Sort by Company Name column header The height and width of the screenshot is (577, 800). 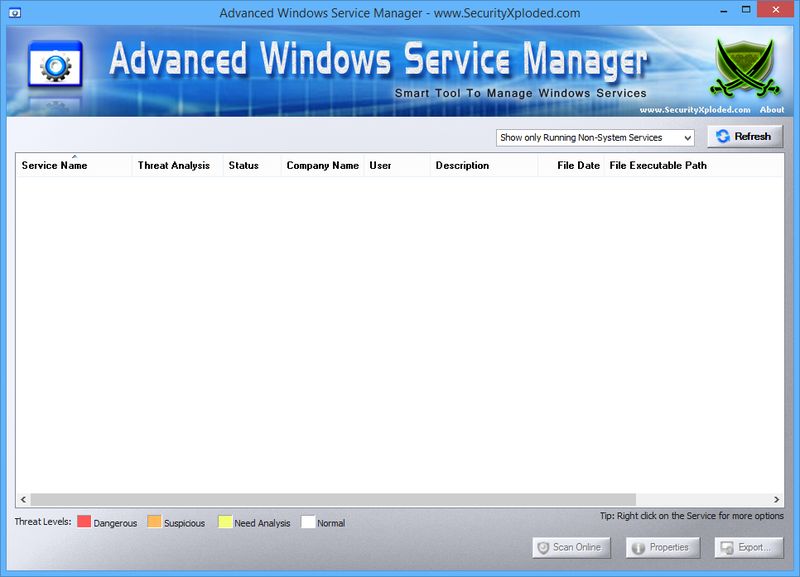(322, 165)
